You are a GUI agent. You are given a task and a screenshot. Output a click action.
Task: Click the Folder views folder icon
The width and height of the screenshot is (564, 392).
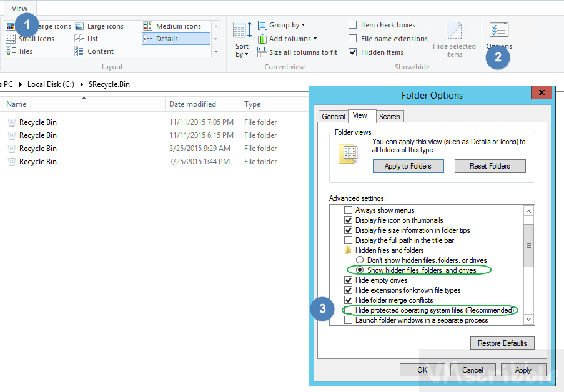(x=348, y=154)
